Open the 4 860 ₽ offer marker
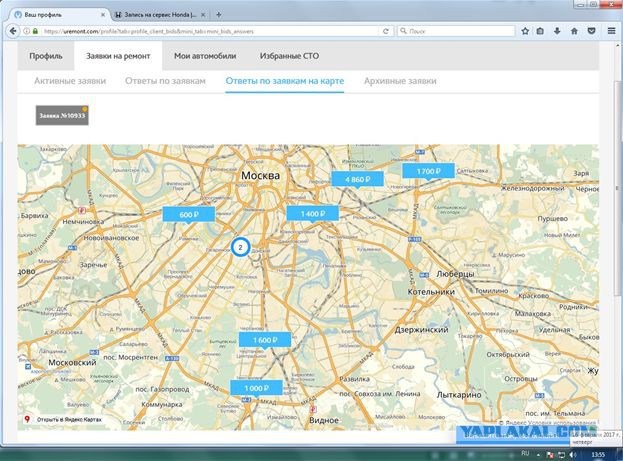The width and height of the screenshot is (623, 461). pos(358,180)
